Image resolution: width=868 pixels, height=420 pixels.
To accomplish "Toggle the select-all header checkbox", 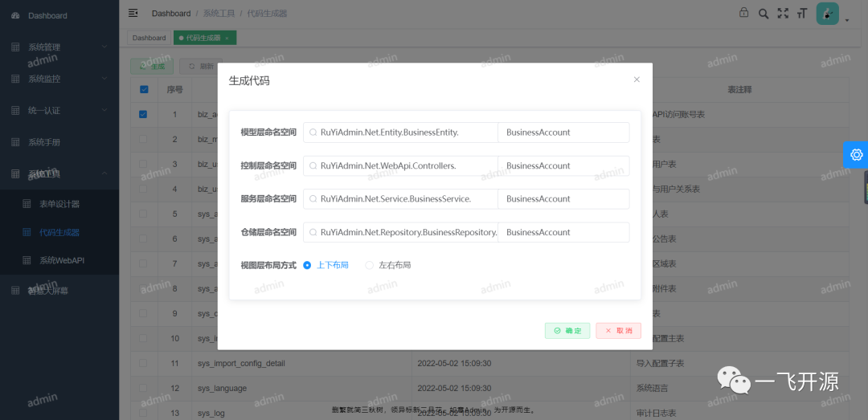I will click(143, 90).
